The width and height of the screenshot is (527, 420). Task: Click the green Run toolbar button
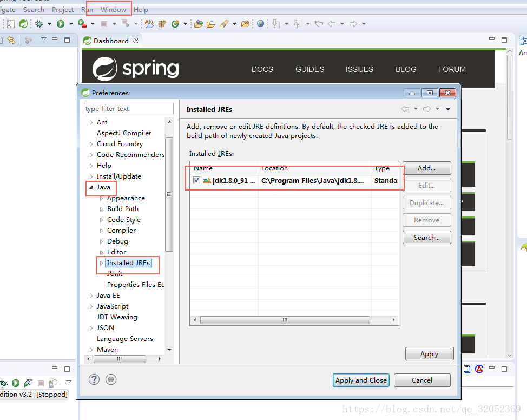coord(61,24)
